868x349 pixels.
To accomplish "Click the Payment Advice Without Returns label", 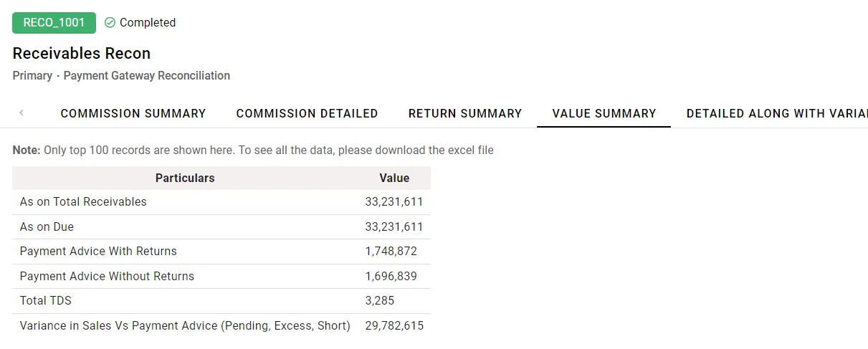I will pyautogui.click(x=107, y=277).
